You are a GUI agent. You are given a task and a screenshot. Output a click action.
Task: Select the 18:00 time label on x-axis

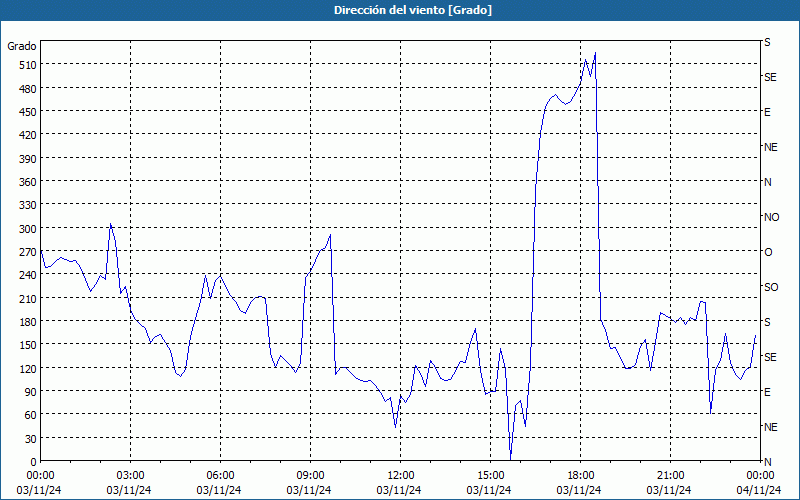[x=581, y=476]
